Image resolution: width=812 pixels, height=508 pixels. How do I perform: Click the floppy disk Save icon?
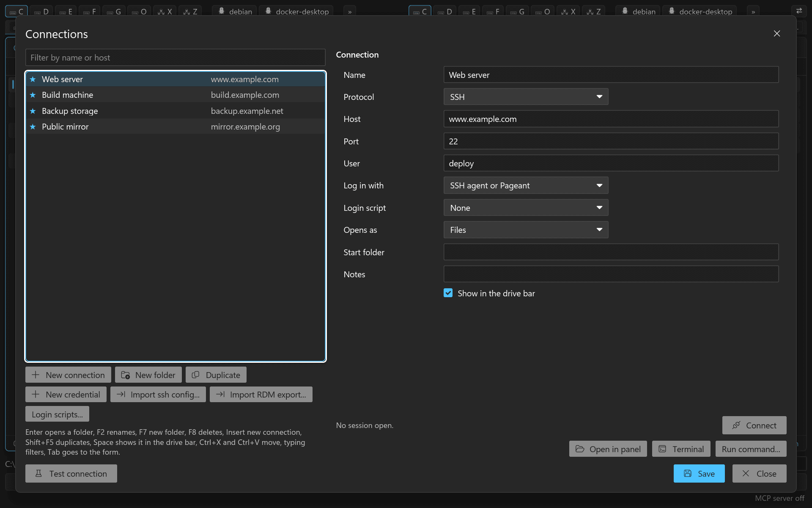coord(688,473)
